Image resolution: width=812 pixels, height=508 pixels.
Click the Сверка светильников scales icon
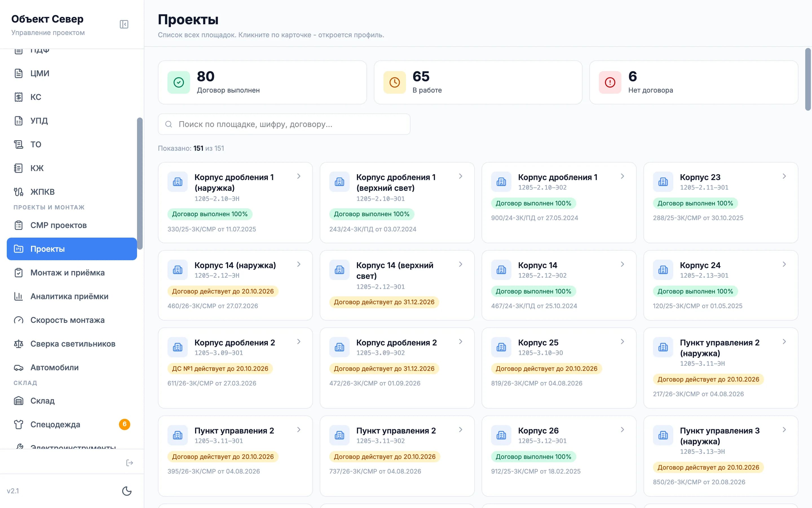[x=18, y=344]
